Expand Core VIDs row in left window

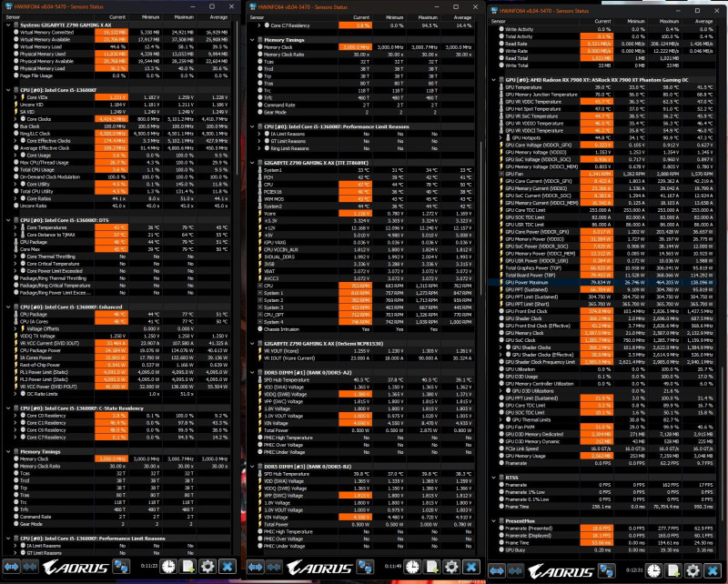(15, 97)
